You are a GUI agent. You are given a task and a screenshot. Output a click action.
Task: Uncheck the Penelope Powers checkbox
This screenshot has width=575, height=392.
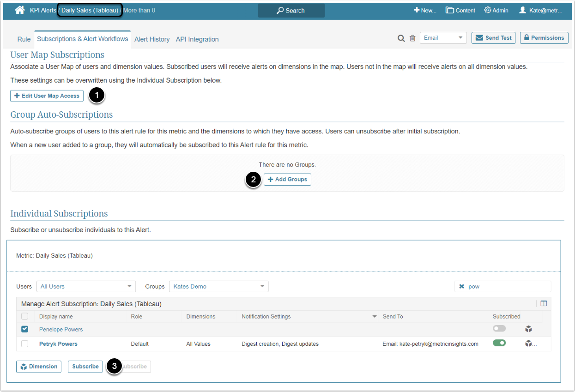[x=25, y=329]
